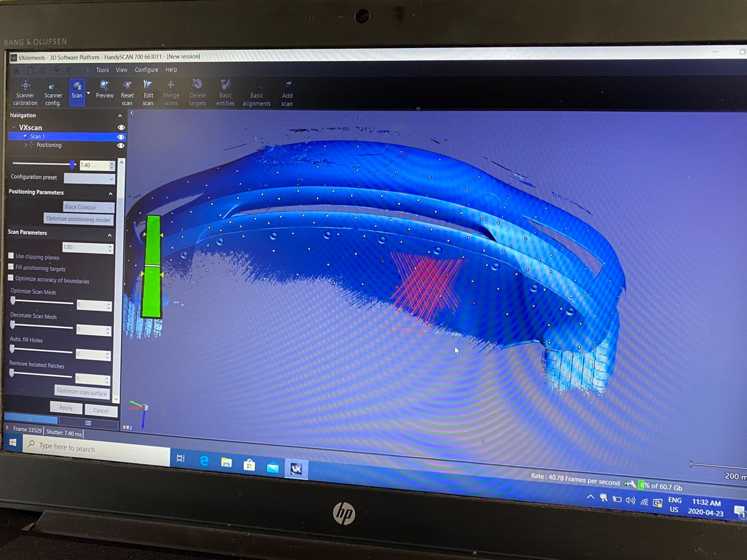Collapse the VXscan tree node
747x560 pixels.
[14, 127]
